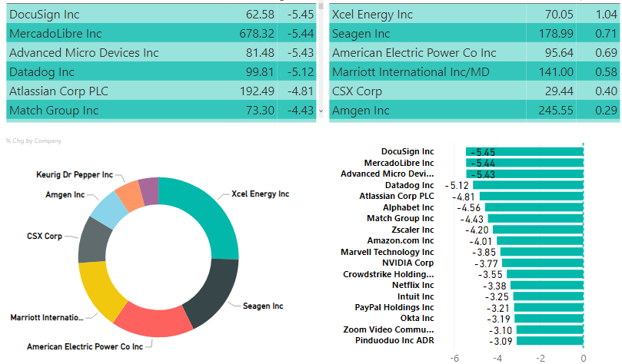Click Advanced Micro Devices Inc table cell
The width and height of the screenshot is (622, 364).
pyautogui.click(x=84, y=53)
